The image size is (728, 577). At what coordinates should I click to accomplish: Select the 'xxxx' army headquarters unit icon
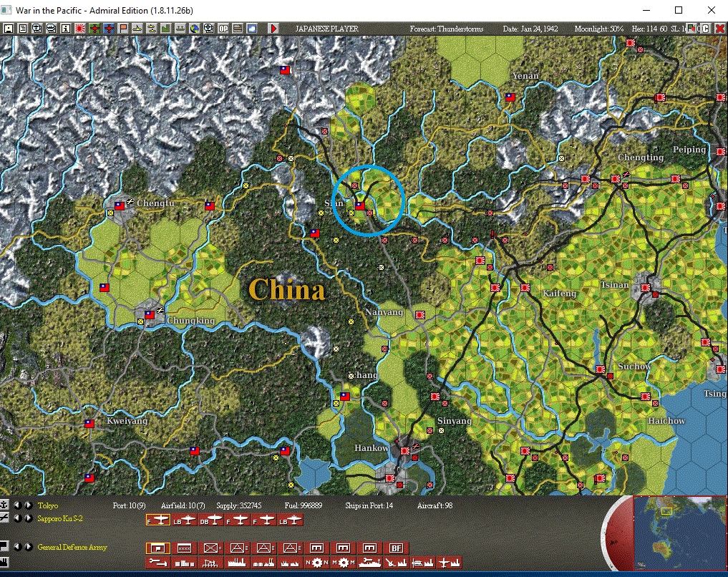click(x=184, y=548)
